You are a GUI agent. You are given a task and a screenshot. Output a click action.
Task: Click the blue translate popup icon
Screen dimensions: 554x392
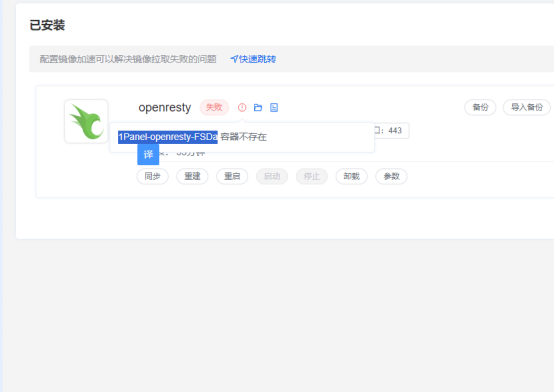(x=148, y=154)
